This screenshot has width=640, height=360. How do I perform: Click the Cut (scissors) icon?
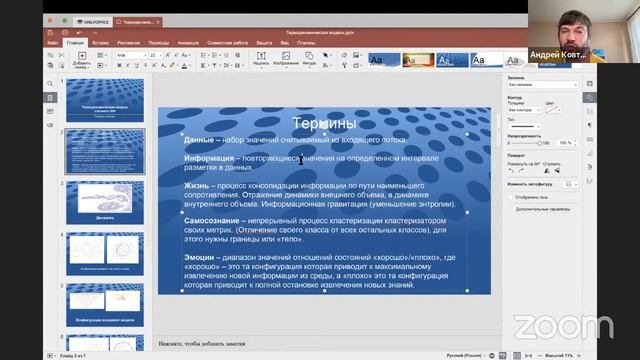click(x=61, y=55)
